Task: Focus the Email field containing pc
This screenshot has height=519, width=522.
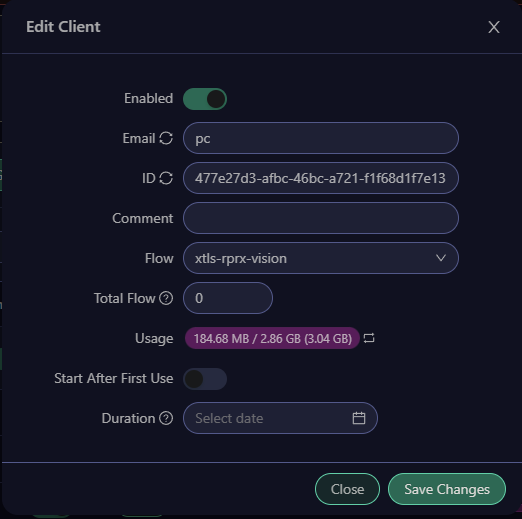Action: pos(321,138)
